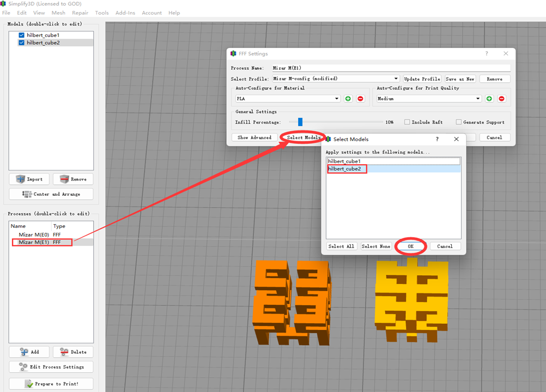Click Select All in Select Models dialog
The height and width of the screenshot is (392, 546).
point(341,246)
